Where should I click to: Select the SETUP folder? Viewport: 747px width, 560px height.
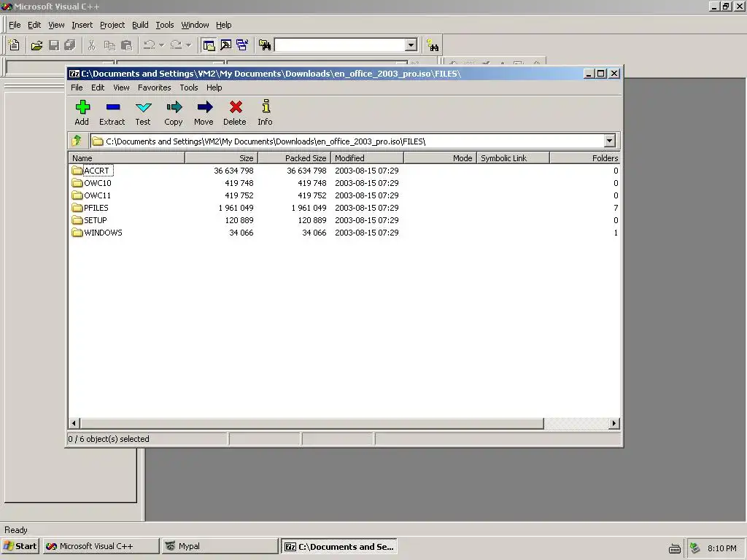pos(90,220)
